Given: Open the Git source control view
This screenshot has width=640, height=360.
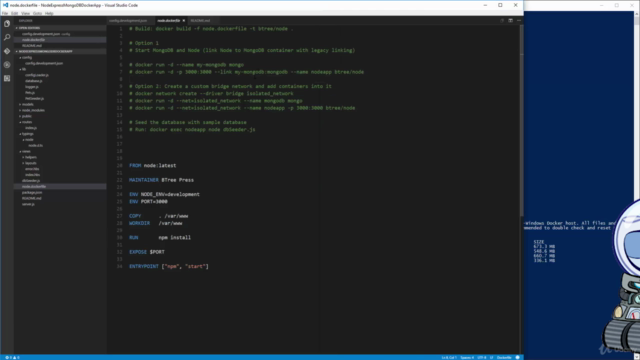Looking at the screenshot, I should (x=7, y=51).
